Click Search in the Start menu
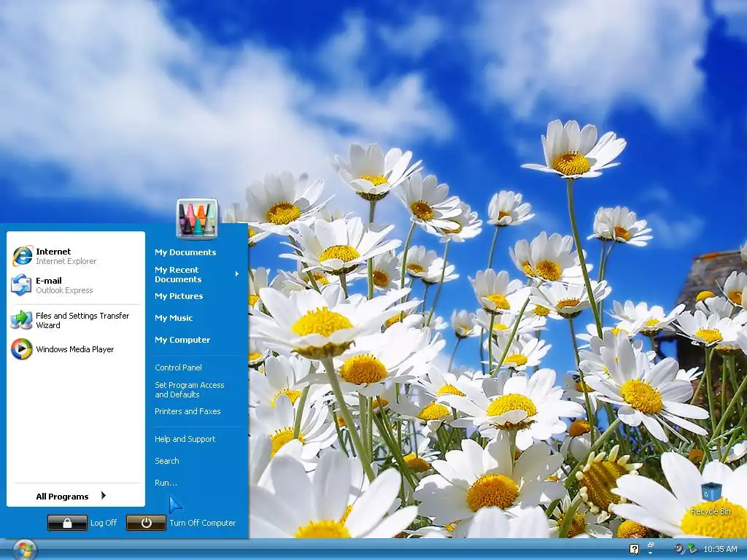This screenshot has width=747, height=560. point(167,461)
